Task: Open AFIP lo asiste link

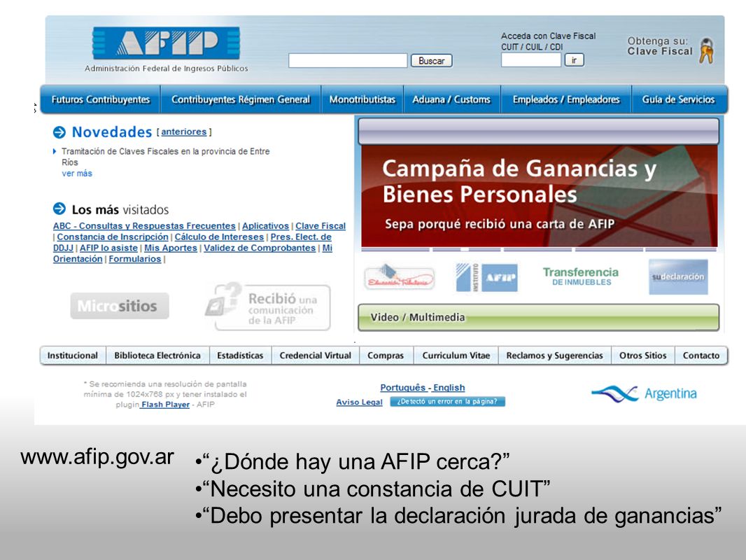Action: pos(108,248)
